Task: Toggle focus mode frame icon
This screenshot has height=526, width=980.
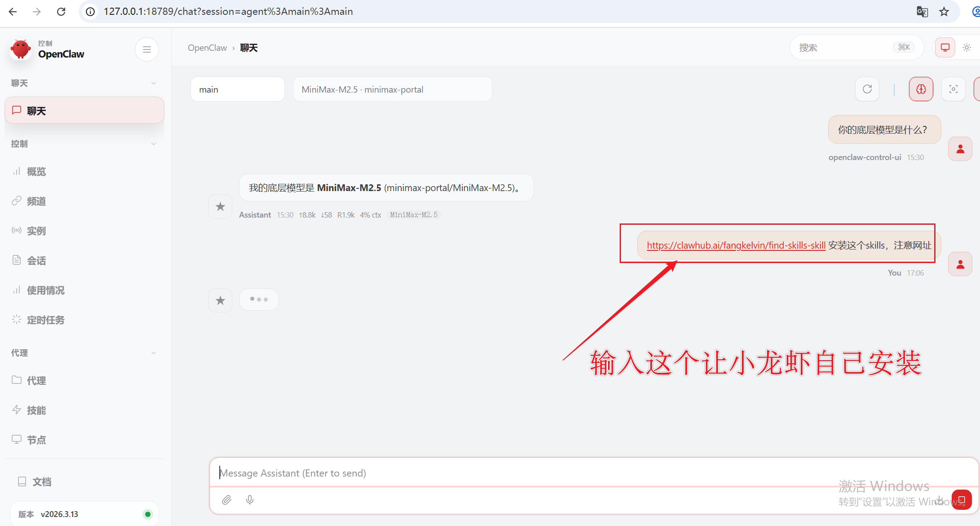Action: (953, 89)
